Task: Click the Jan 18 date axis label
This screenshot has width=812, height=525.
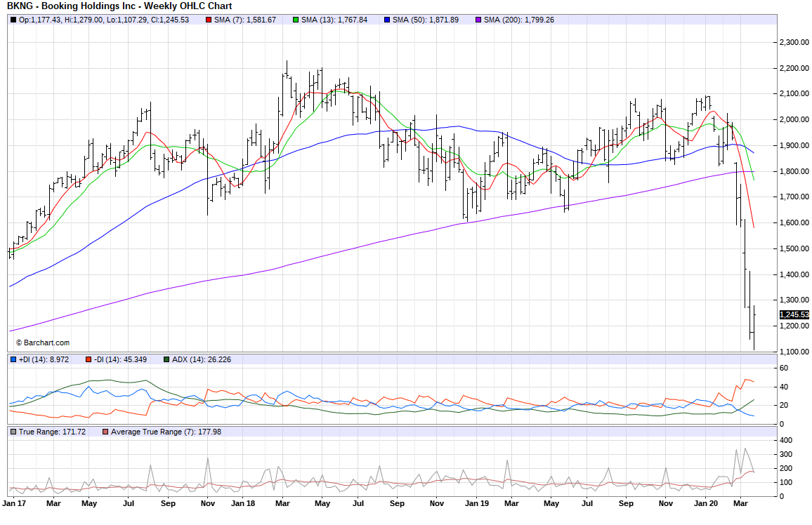Action: pyautogui.click(x=242, y=503)
